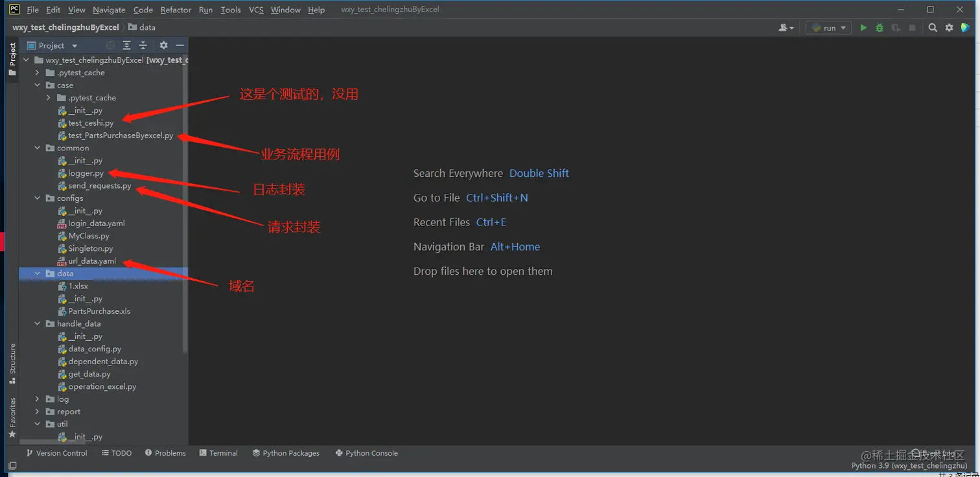Click the Python 3.9 interpreter status entry

pyautogui.click(x=909, y=465)
